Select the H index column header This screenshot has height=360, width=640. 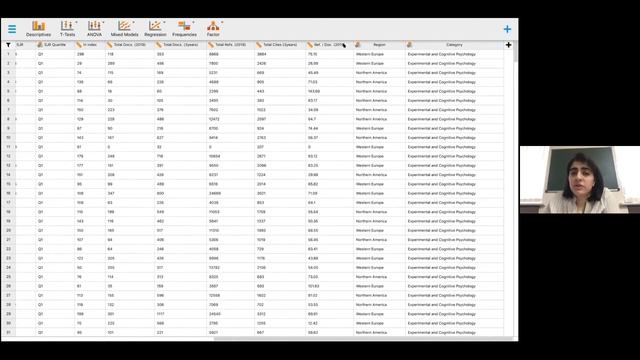pyautogui.click(x=90, y=45)
